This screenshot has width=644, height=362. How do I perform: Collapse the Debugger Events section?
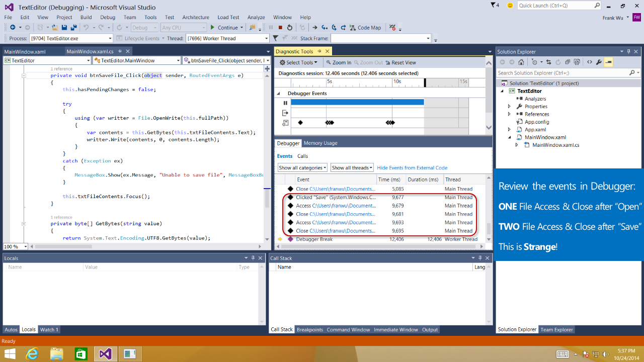pos(278,94)
